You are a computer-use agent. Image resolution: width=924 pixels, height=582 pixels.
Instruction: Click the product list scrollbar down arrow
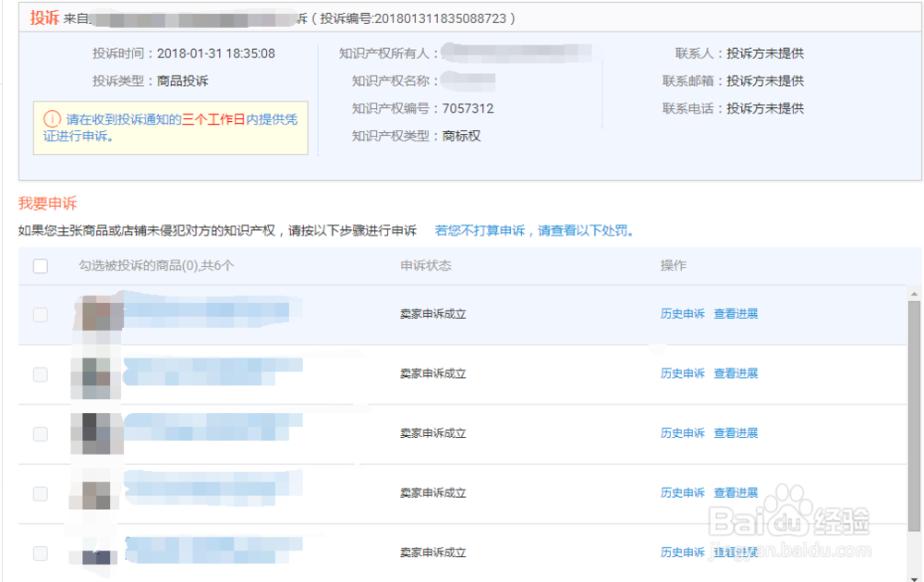tap(914, 578)
